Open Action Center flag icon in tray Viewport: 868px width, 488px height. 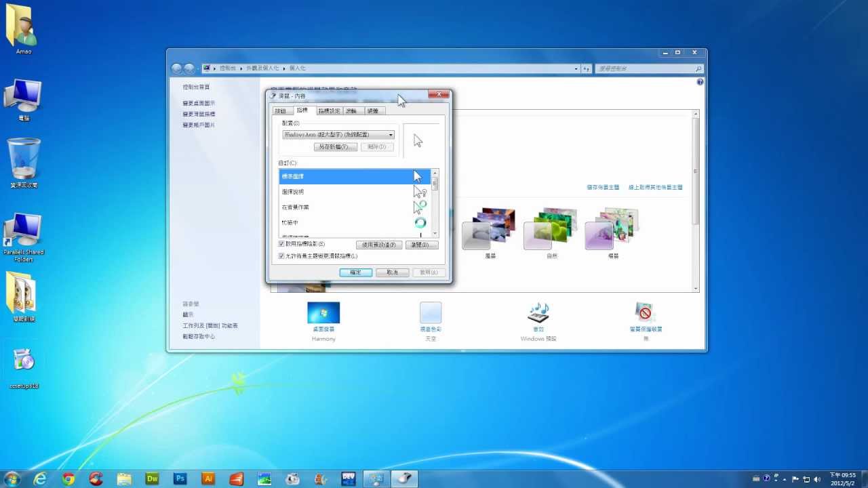(x=796, y=478)
